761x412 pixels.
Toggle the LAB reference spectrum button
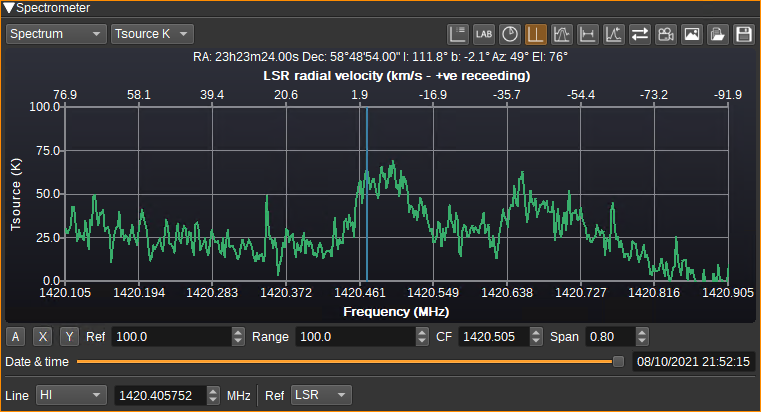pos(484,34)
